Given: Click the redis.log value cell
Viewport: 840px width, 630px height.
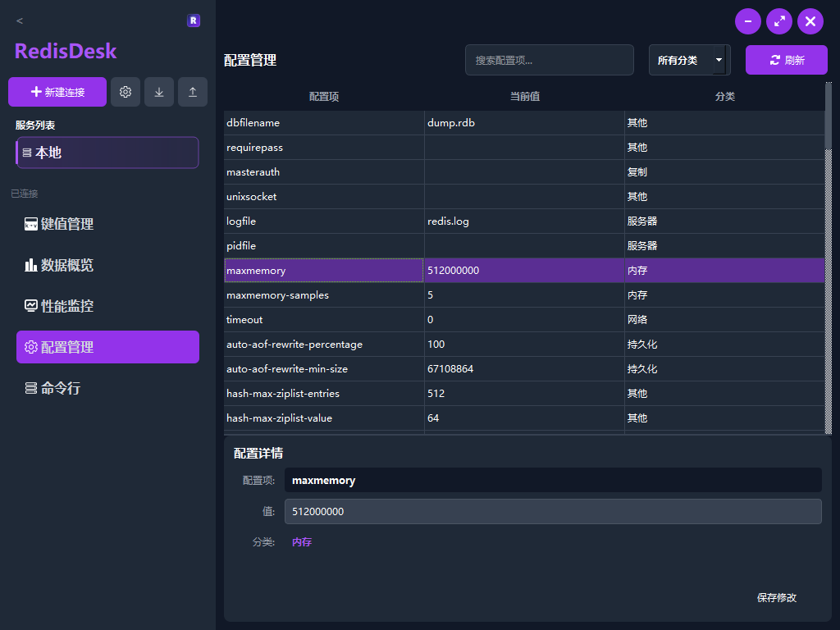Looking at the screenshot, I should (524, 221).
